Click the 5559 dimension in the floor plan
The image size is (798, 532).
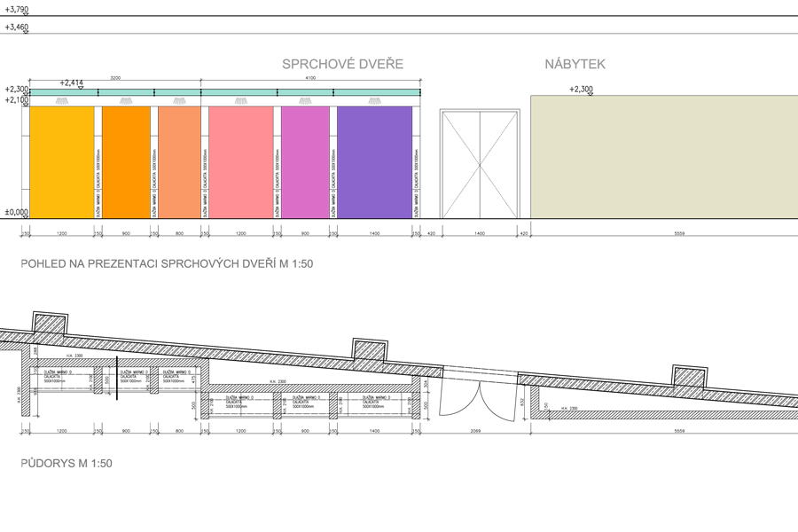click(x=679, y=431)
